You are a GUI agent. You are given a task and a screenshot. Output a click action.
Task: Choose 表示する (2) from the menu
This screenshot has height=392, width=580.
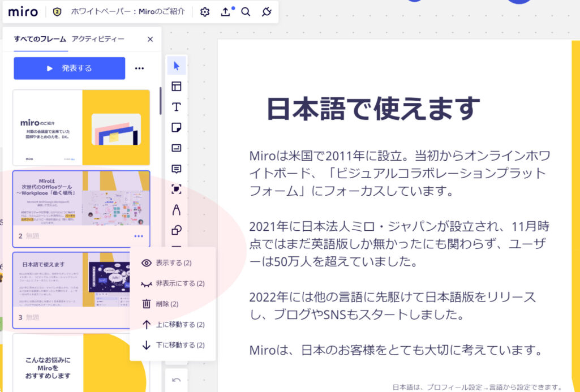tap(173, 263)
